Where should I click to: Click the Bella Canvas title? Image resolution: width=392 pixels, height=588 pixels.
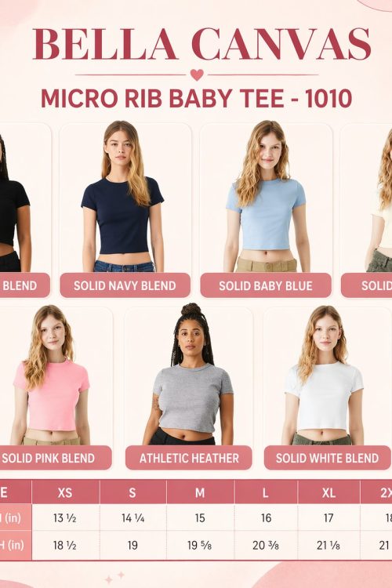(201, 44)
